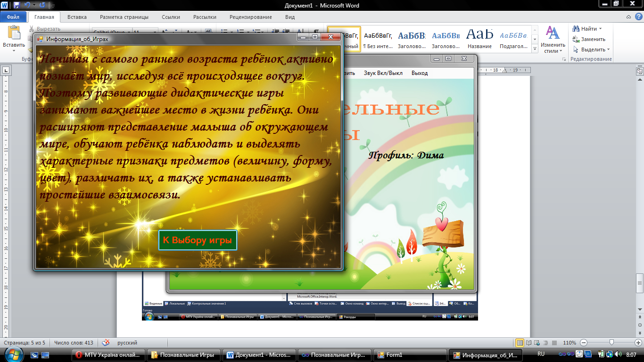Redo the action in Quick Access Toolbar
Screen dimensions: 644x362
(42, 5)
